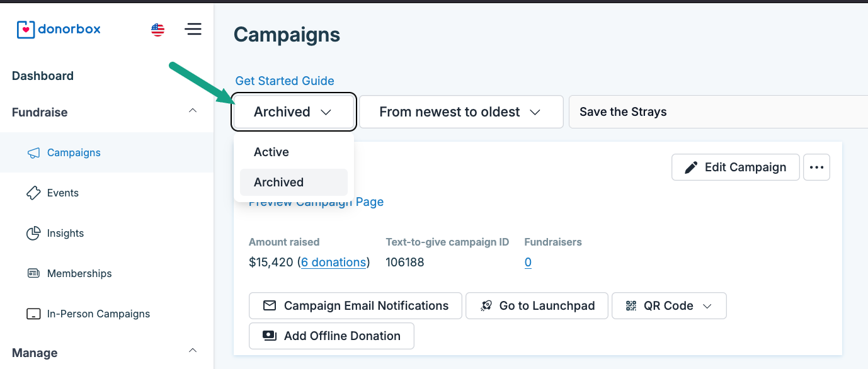Viewport: 868px width, 369px height.
Task: Select Active from the status list
Action: (x=271, y=152)
